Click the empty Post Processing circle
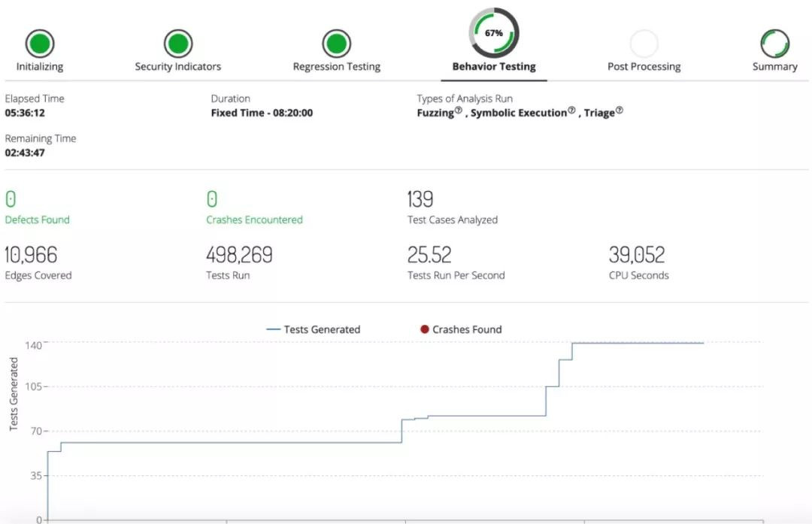 (644, 44)
